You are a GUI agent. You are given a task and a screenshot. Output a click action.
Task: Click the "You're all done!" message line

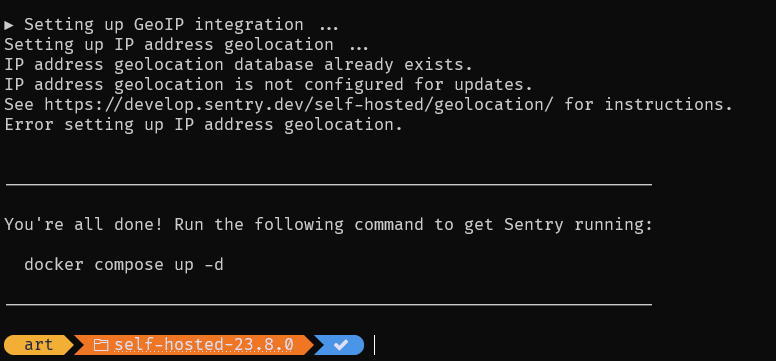(329, 225)
